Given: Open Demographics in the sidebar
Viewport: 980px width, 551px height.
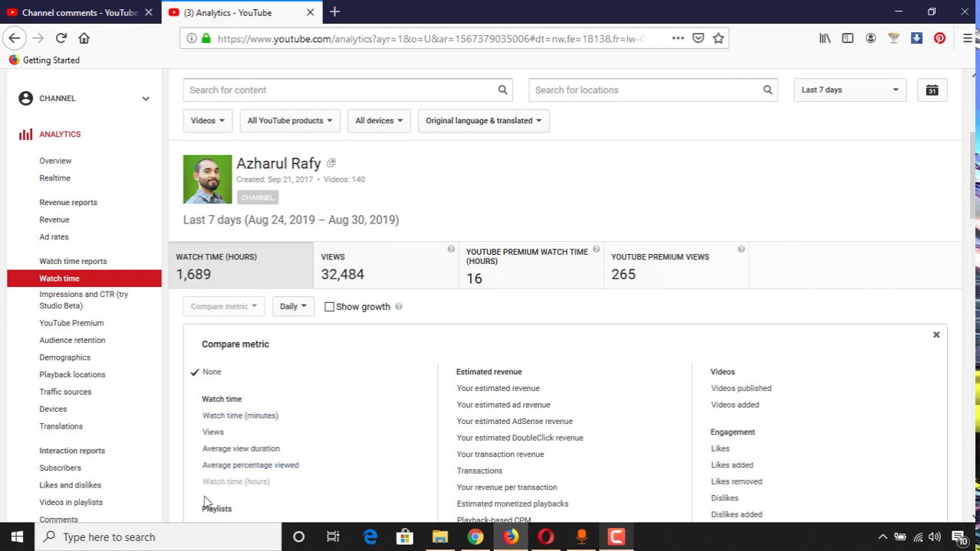Looking at the screenshot, I should click(x=64, y=357).
